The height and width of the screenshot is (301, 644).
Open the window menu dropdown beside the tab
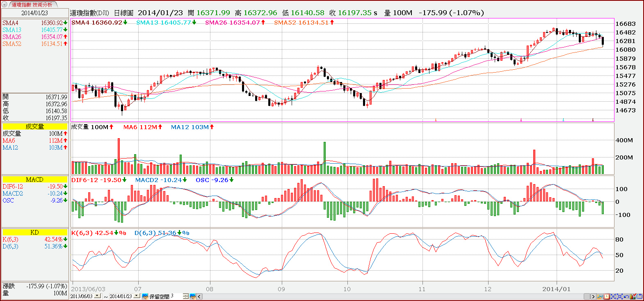(x=5, y=5)
